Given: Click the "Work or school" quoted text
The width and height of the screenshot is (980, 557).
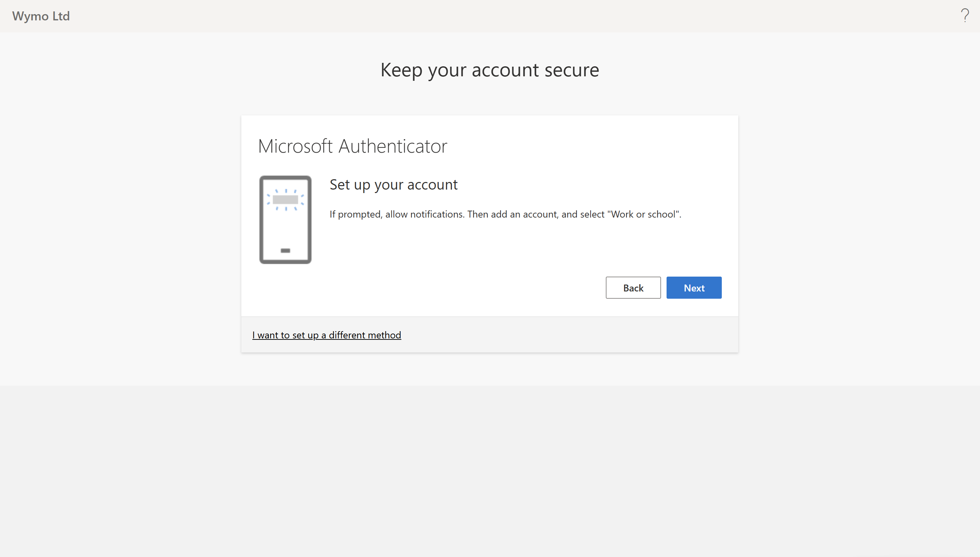Looking at the screenshot, I should pos(644,214).
